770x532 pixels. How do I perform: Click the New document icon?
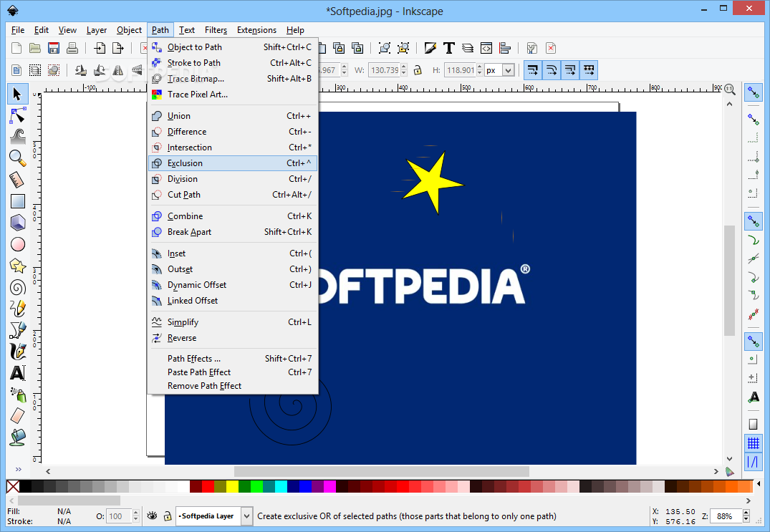[16, 48]
